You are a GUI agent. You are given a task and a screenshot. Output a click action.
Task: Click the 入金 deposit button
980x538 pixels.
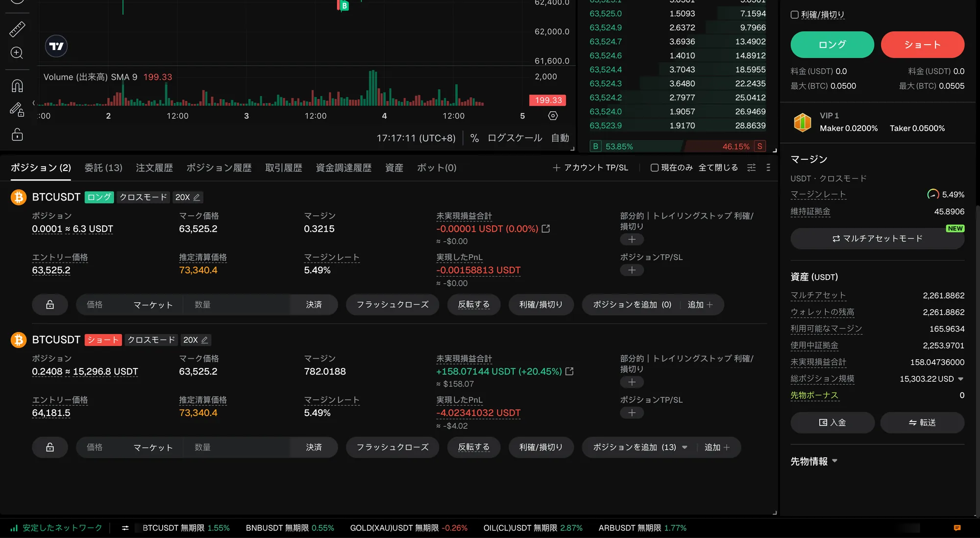[x=833, y=423]
